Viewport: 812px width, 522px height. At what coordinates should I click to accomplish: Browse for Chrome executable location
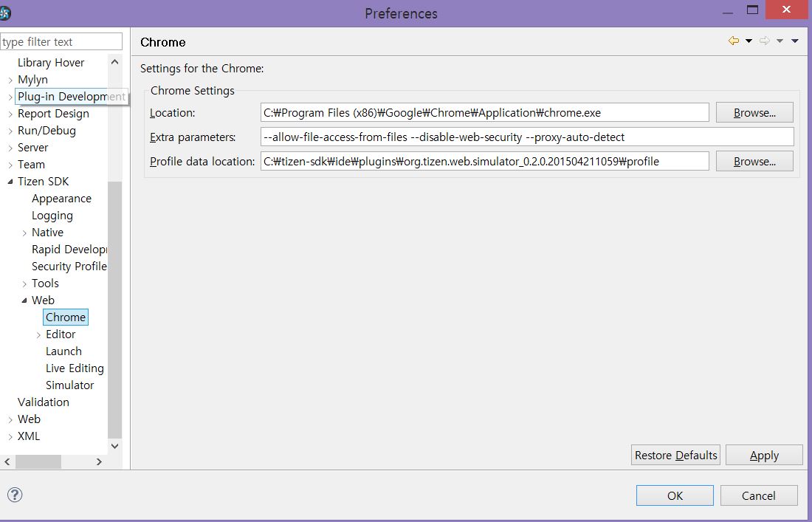(754, 112)
